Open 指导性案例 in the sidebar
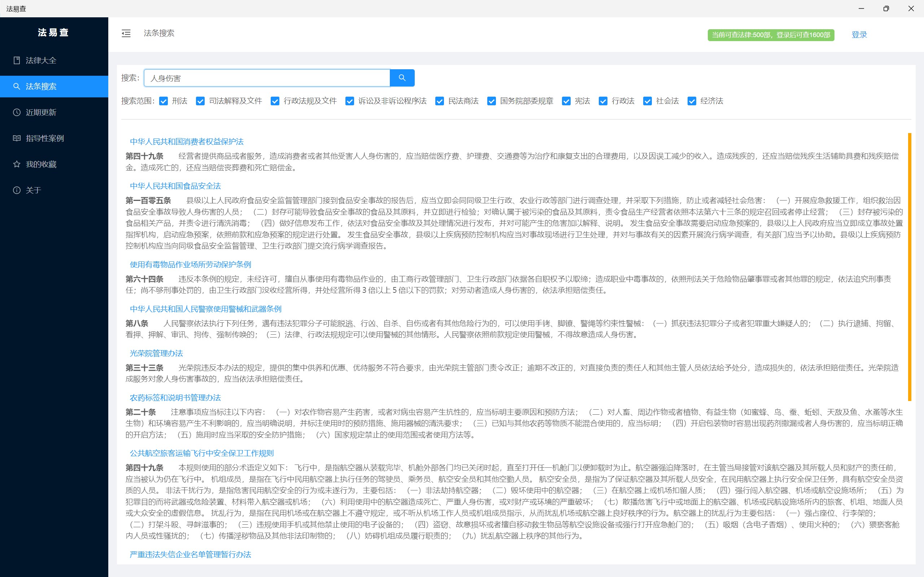This screenshot has width=924, height=577. [45, 138]
